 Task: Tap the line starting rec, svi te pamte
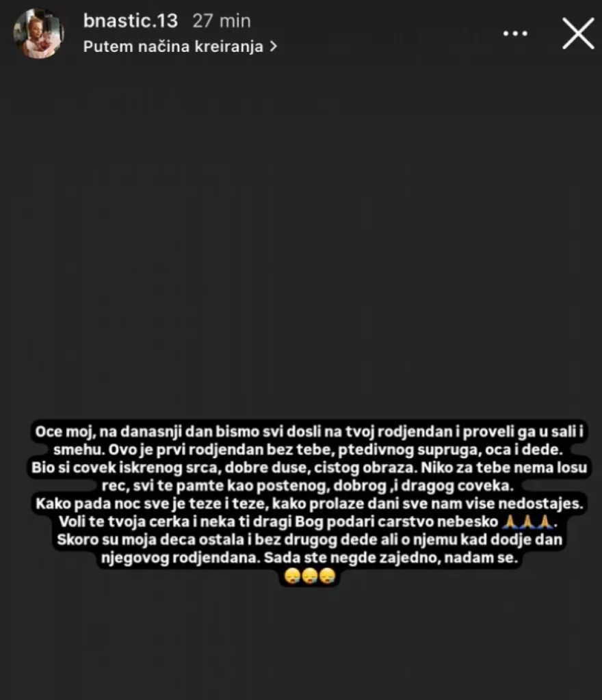(308, 485)
